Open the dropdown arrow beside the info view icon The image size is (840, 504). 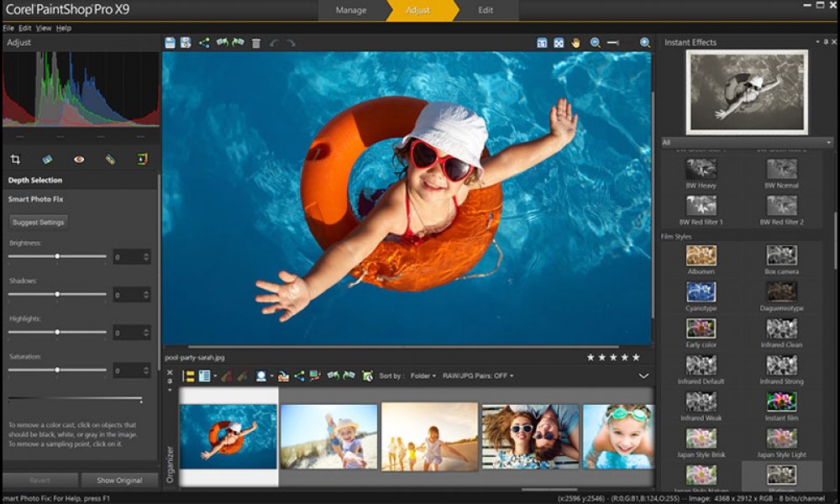215,376
